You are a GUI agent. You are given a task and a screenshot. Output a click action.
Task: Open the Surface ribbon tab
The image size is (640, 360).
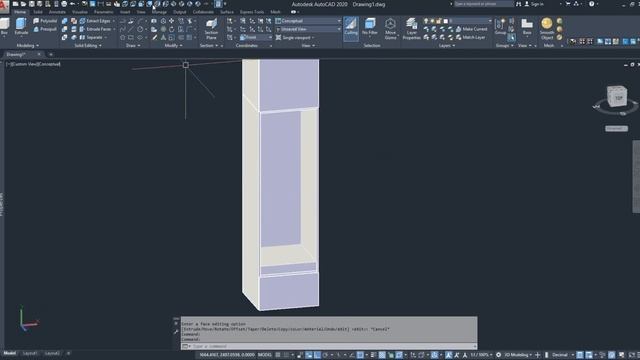pyautogui.click(x=227, y=12)
